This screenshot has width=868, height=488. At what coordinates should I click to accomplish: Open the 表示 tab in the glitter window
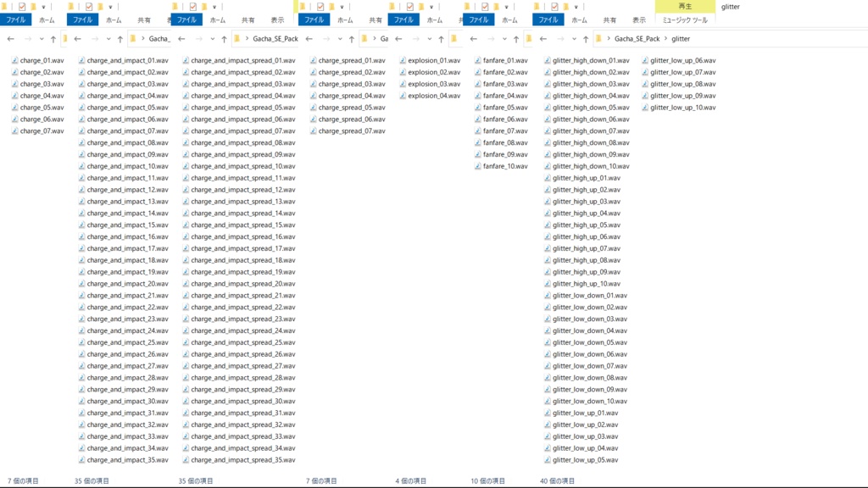tap(639, 20)
